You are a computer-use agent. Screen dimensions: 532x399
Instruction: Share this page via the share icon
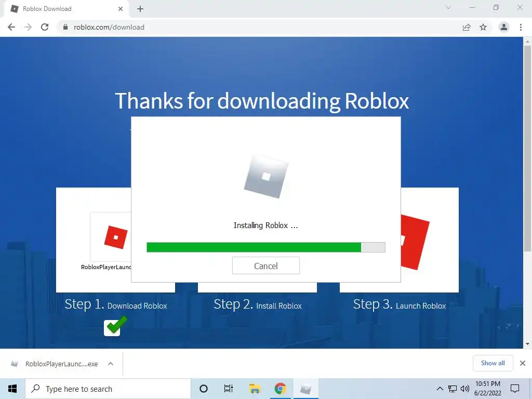click(x=467, y=27)
